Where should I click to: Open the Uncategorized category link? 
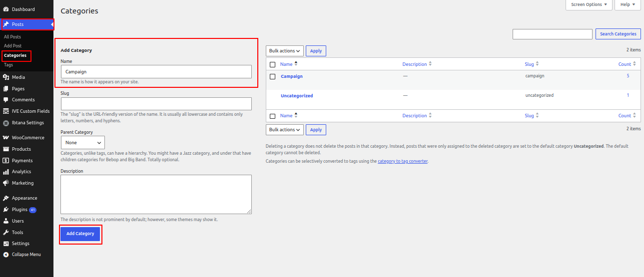[x=297, y=96]
